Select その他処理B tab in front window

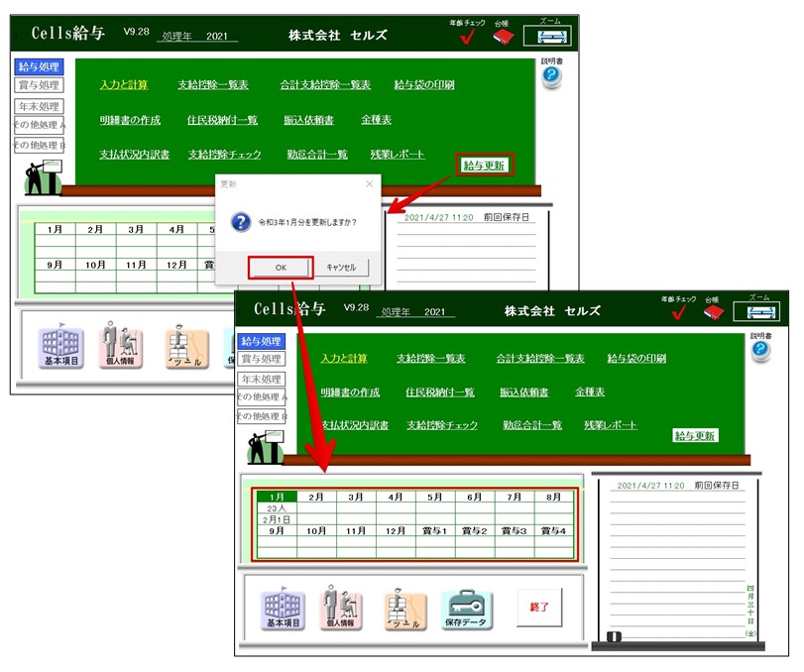(262, 416)
